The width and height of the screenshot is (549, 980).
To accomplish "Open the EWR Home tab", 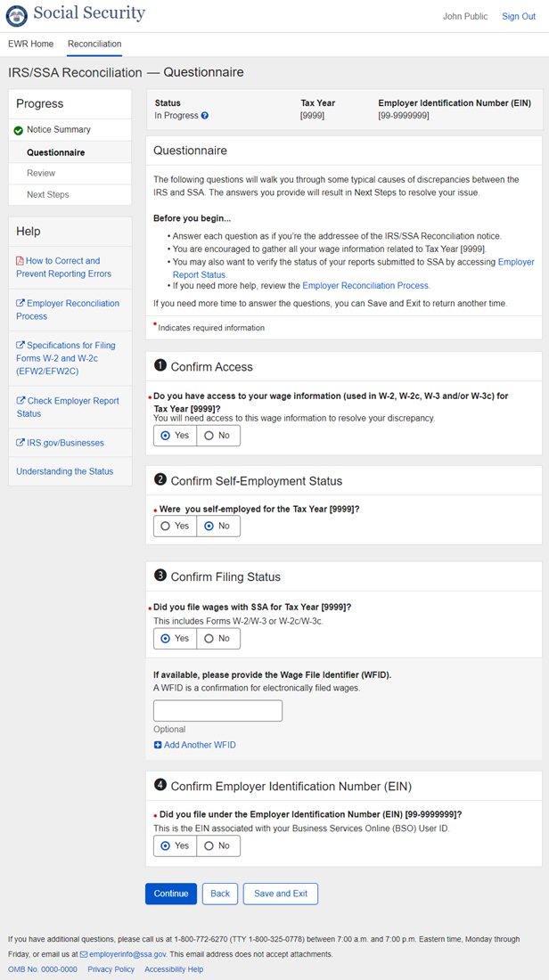I will coord(31,44).
